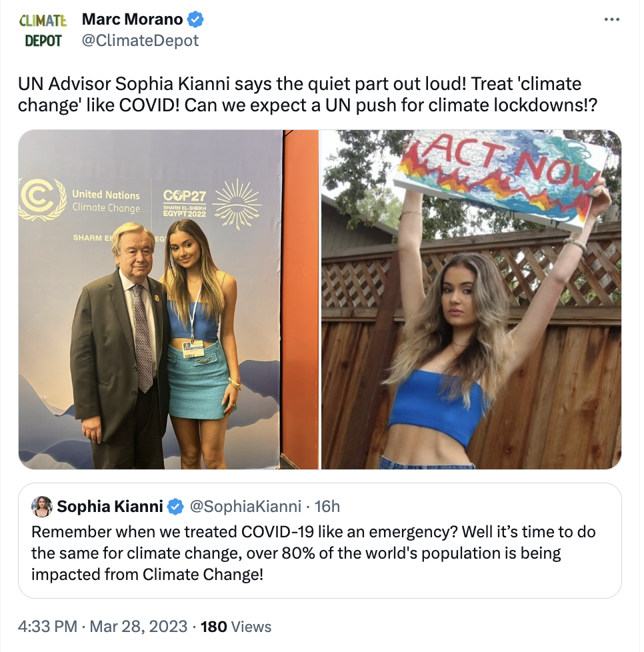
Task: Open the @SophiaKianni handle in quoted tweet
Action: [246, 507]
